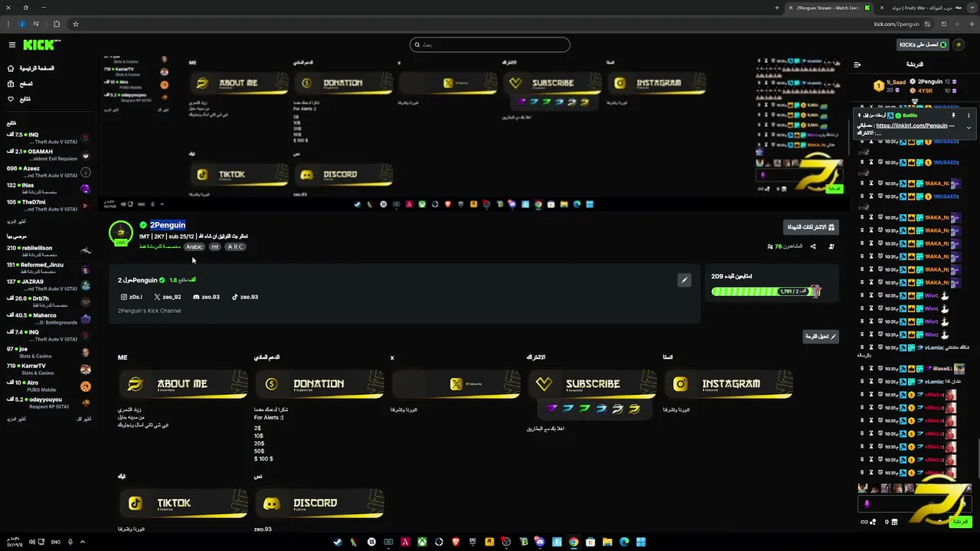This screenshot has width=980, height=551.
Task: Open Atro PUBG Mobile channel
Action: pyautogui.click(x=49, y=385)
